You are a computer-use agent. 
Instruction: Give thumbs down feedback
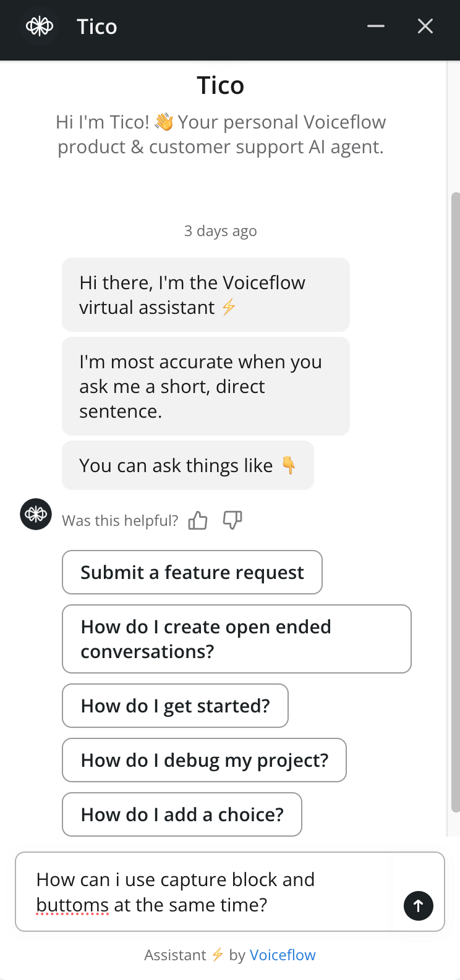pos(232,520)
